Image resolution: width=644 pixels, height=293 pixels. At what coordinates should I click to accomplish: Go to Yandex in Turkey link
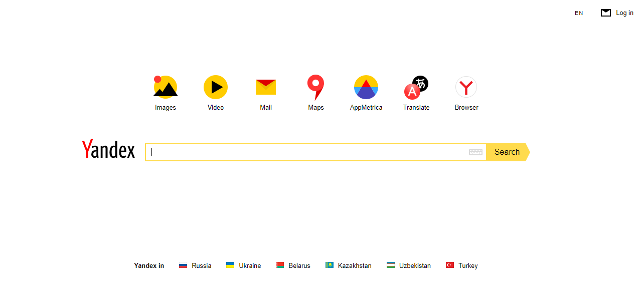(468, 266)
